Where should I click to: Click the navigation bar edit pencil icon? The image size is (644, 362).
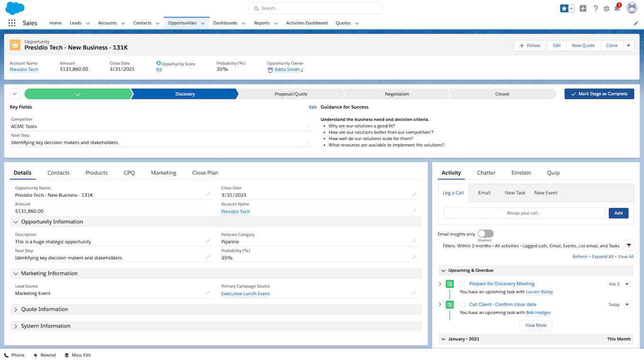point(636,23)
